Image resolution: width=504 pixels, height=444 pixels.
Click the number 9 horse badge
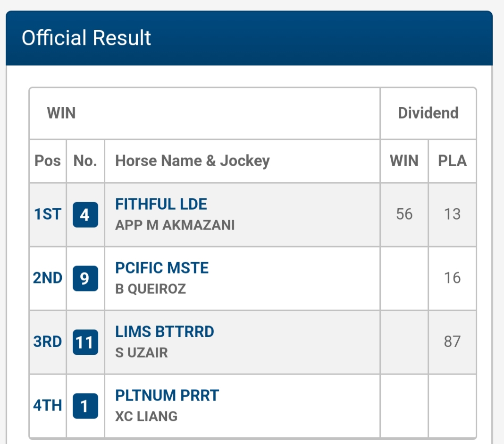[x=85, y=278]
